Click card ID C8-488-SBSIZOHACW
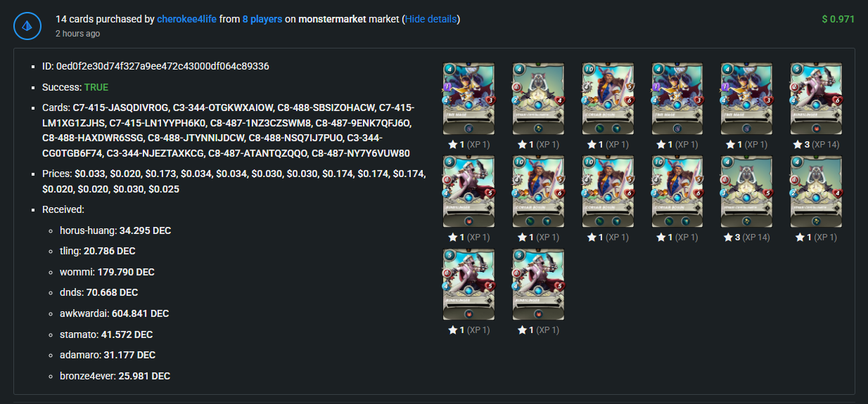 pyautogui.click(x=325, y=107)
